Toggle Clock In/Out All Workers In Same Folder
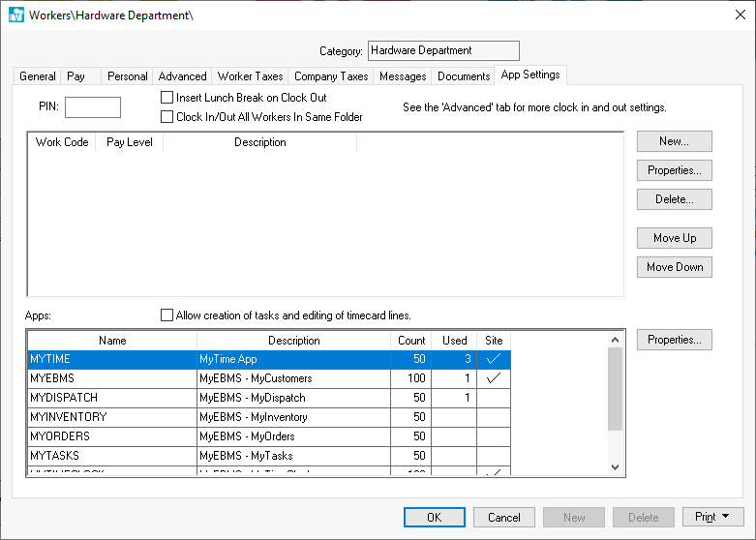756x540 pixels. tap(167, 117)
